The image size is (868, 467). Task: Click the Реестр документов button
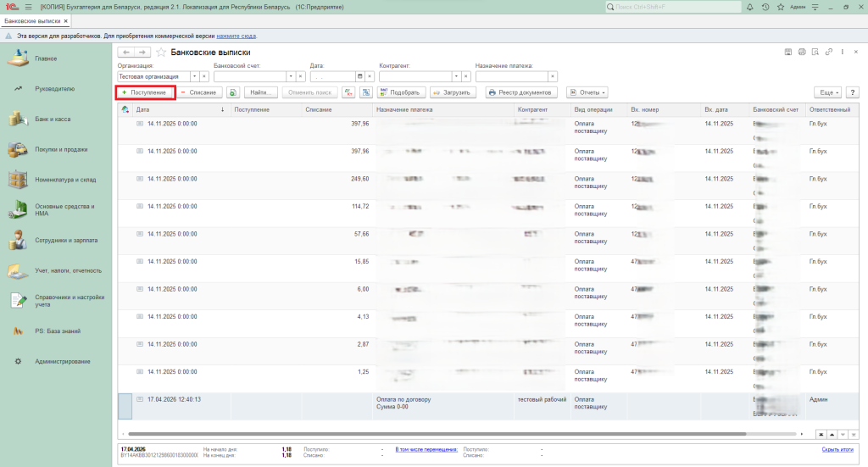[x=521, y=92]
